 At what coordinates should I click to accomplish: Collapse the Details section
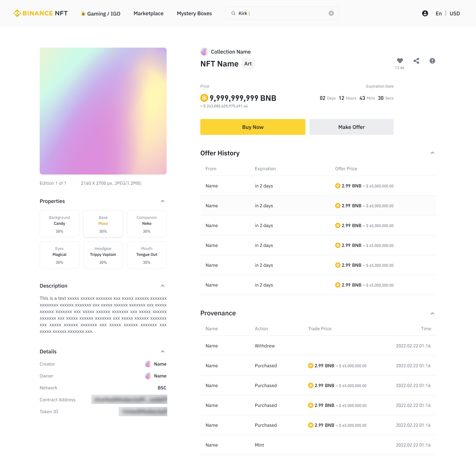[162, 352]
